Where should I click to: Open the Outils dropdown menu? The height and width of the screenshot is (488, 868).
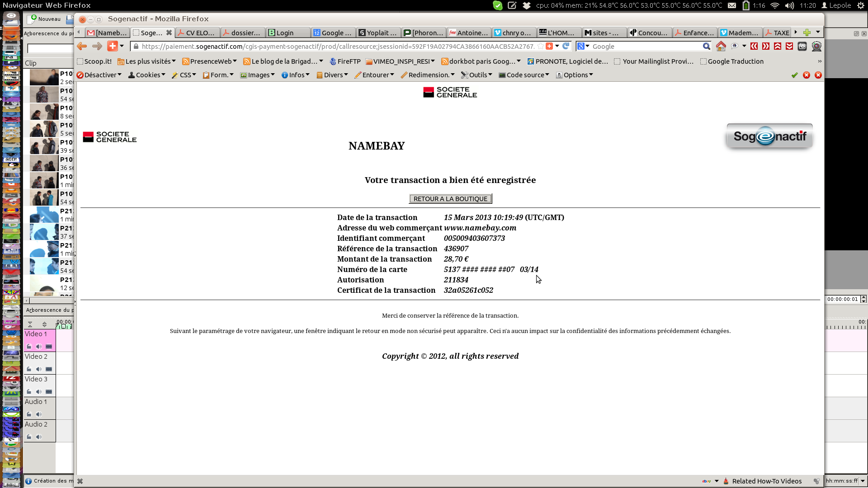477,75
